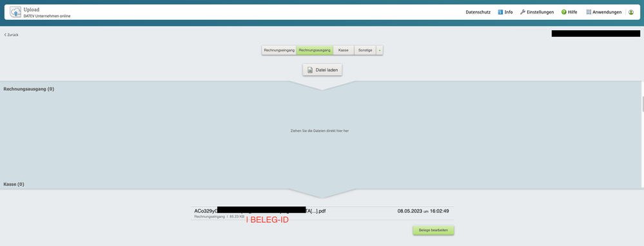Image resolution: width=644 pixels, height=246 pixels.
Task: Select the active Rechnungsausgang tab
Action: [315, 50]
